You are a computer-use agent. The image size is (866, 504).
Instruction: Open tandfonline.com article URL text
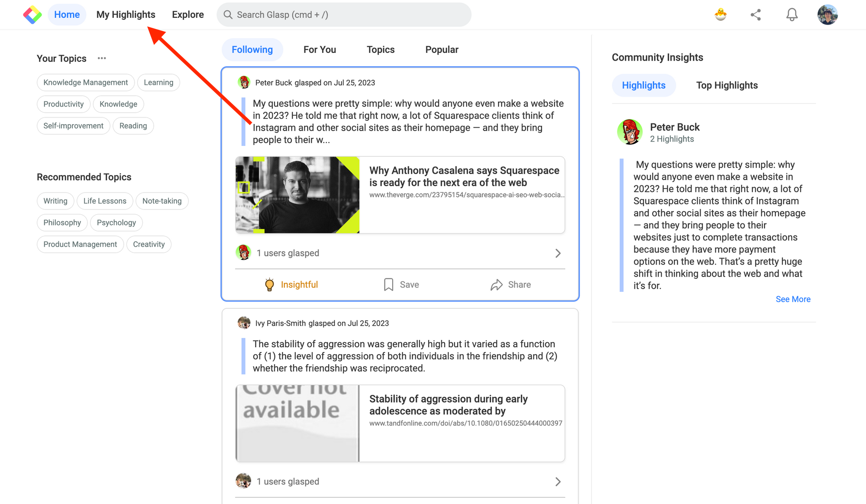pyautogui.click(x=465, y=423)
